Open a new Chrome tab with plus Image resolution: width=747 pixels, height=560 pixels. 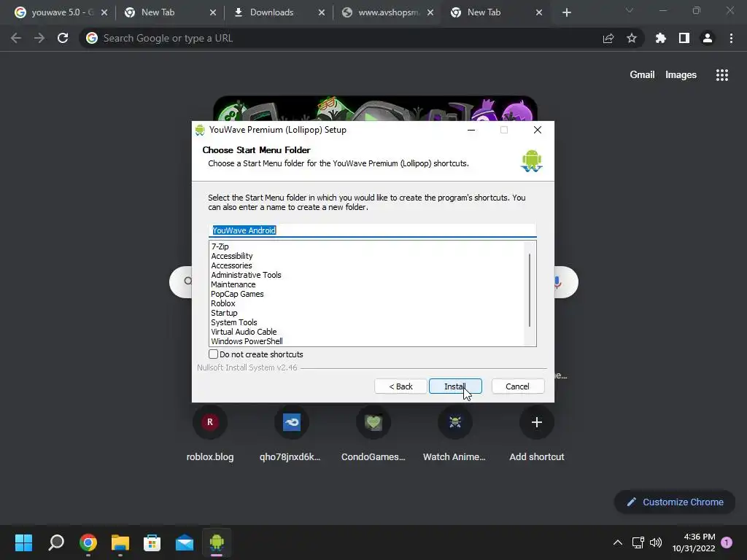coord(566,12)
